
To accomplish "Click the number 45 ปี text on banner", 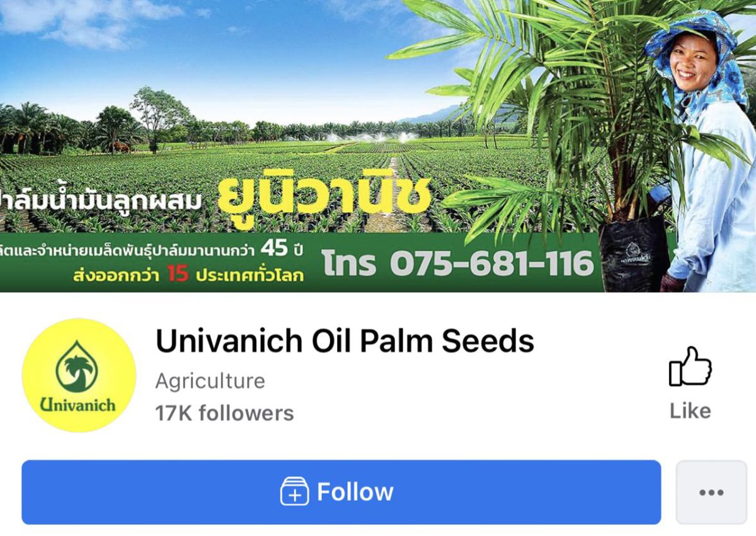I will click(x=282, y=248).
